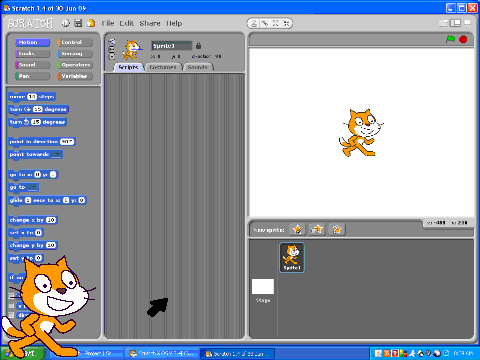Click the globe language icon
The width and height of the screenshot is (480, 360).
coord(66,23)
